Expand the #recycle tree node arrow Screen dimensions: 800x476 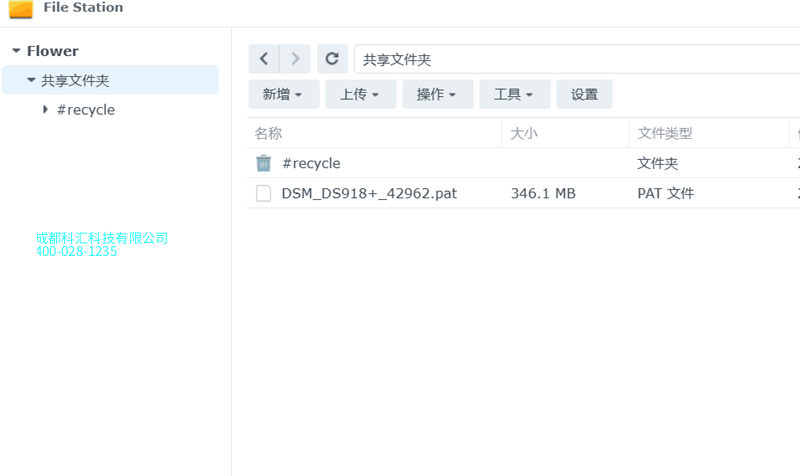point(45,109)
